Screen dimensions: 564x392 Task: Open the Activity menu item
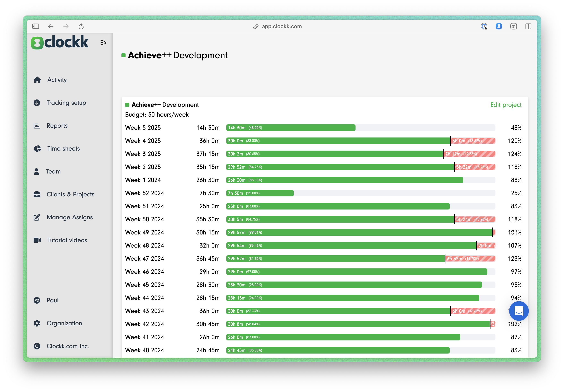pyautogui.click(x=57, y=80)
